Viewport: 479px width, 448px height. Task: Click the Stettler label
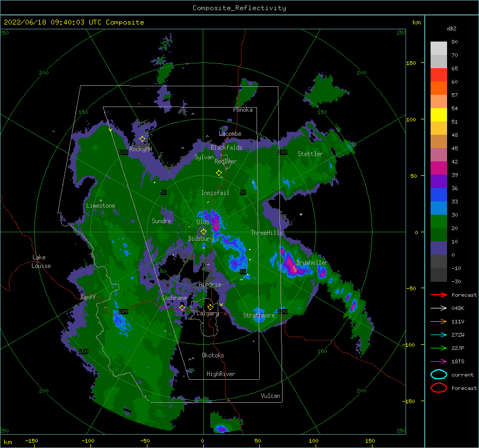tap(310, 154)
